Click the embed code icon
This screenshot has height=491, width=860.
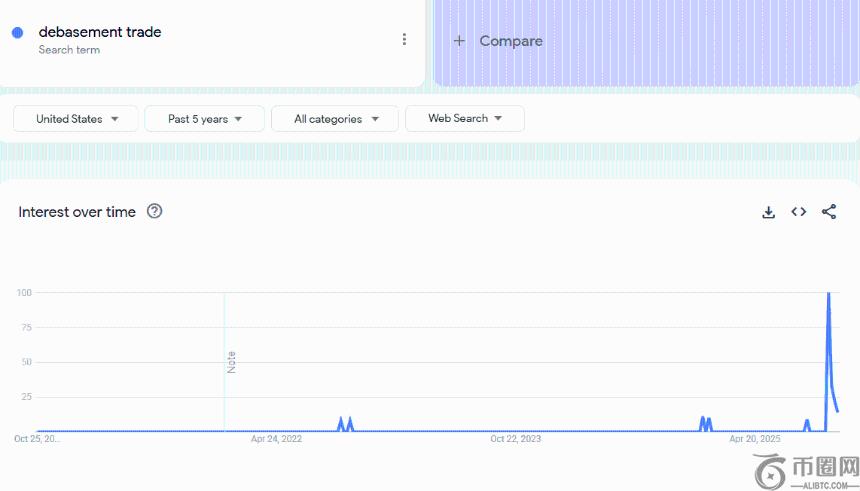click(x=798, y=212)
